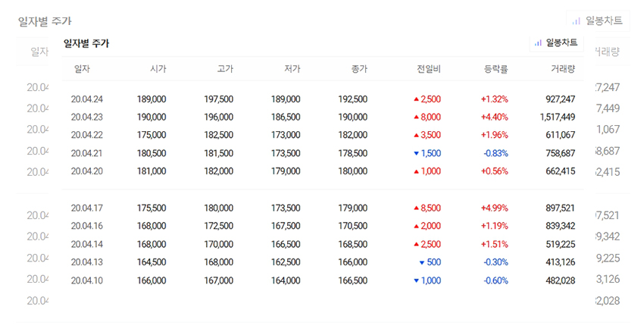
Task: Click the 거래량 column header
Action: tap(563, 69)
